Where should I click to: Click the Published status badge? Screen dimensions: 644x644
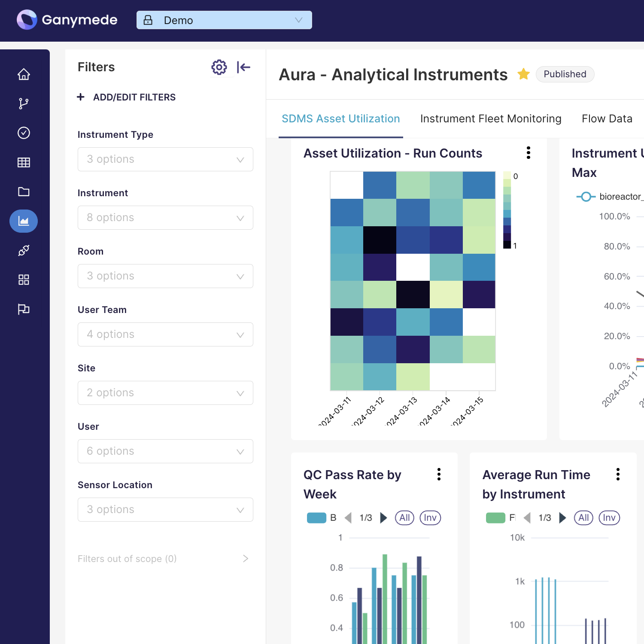565,74
